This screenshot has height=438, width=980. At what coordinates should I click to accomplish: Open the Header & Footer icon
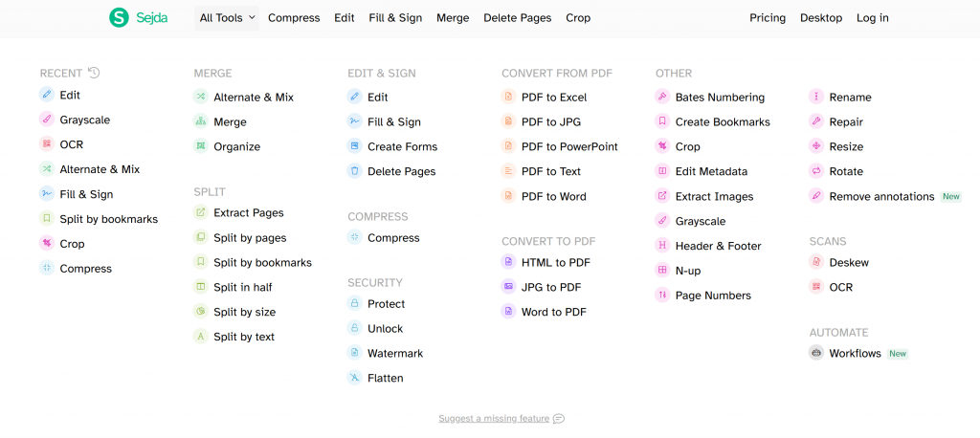click(x=662, y=246)
